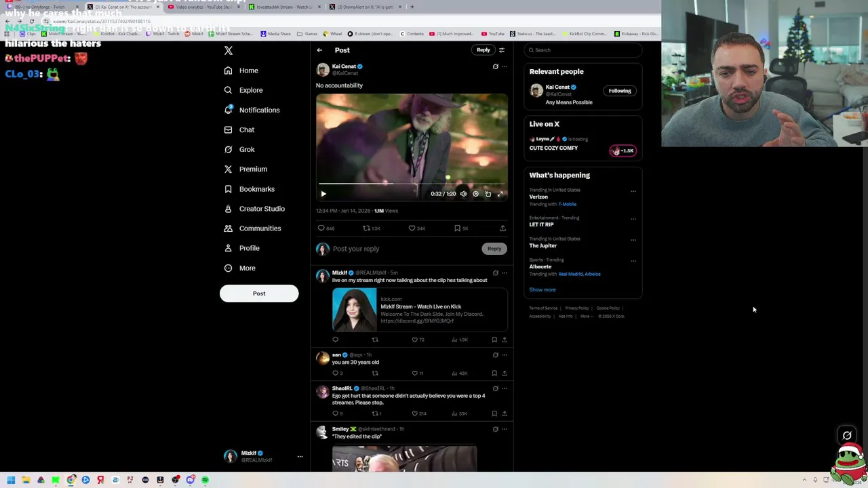Click the 'Post your reply' field
868x488 pixels.
pyautogui.click(x=405, y=249)
